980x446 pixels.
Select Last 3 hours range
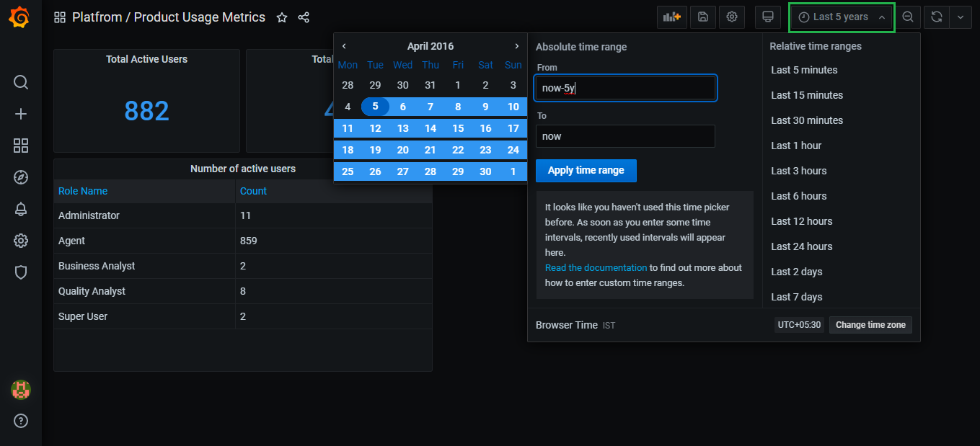(799, 171)
